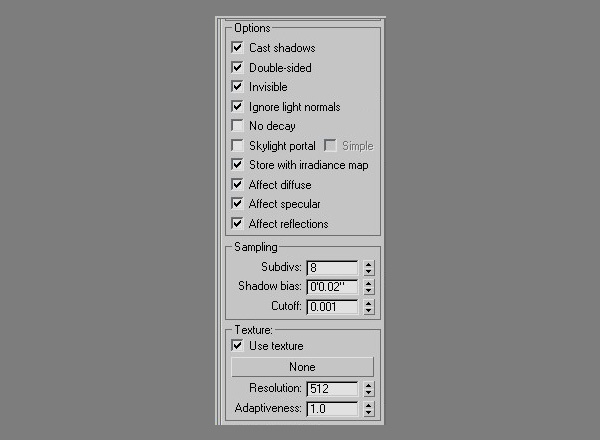Click the Cutoff value field
Viewport: 600px width, 440px height.
332,307
